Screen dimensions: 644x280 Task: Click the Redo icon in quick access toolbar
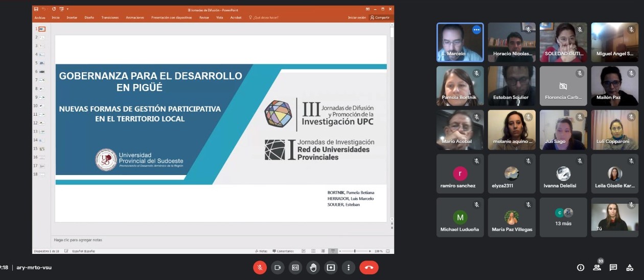coord(54,9)
